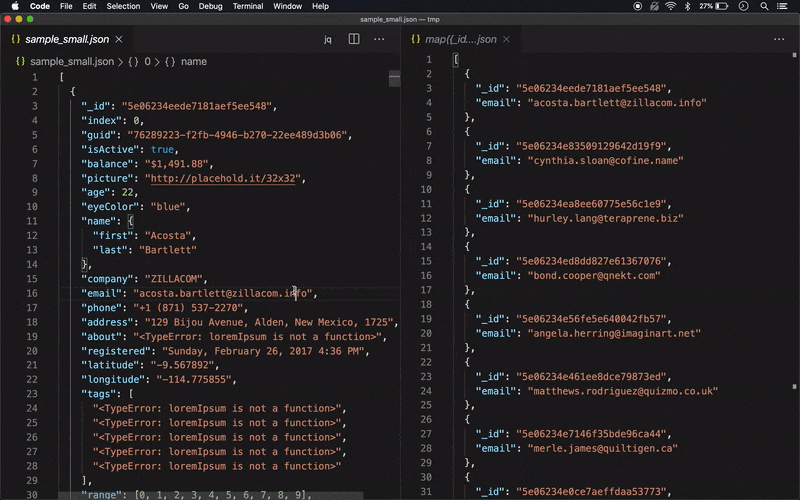Click hurley.lang@teraprene.biz in right editor

[x=605, y=218]
